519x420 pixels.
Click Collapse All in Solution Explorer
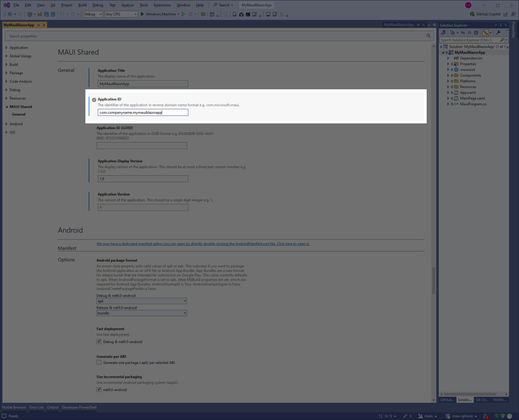click(x=470, y=33)
